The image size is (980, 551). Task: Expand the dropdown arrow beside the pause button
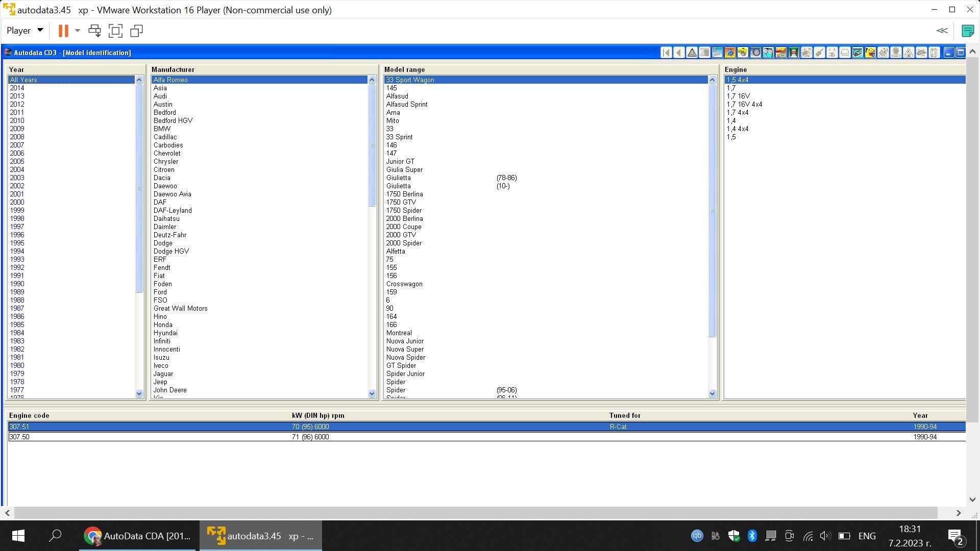(77, 31)
